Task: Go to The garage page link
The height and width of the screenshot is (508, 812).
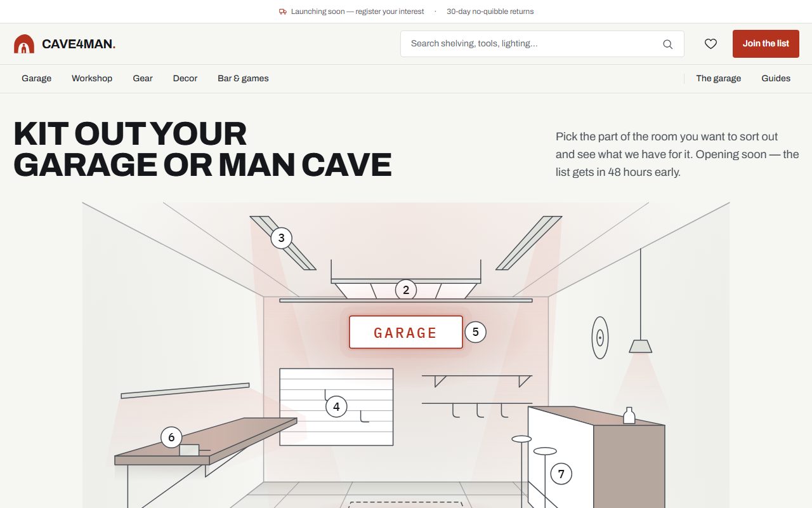Action: tap(718, 79)
